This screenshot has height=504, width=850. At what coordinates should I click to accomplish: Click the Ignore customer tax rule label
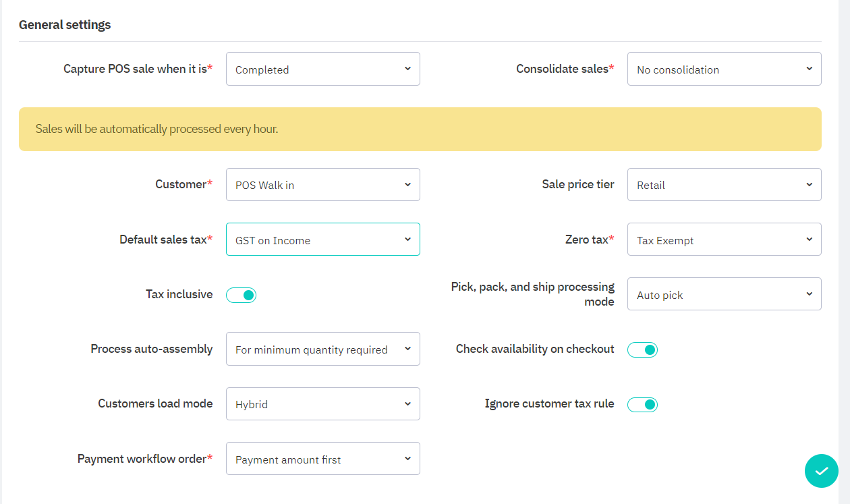pos(549,403)
